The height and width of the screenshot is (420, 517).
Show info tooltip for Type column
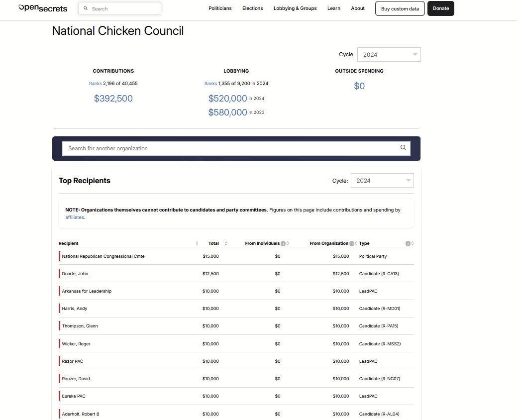[408, 244]
